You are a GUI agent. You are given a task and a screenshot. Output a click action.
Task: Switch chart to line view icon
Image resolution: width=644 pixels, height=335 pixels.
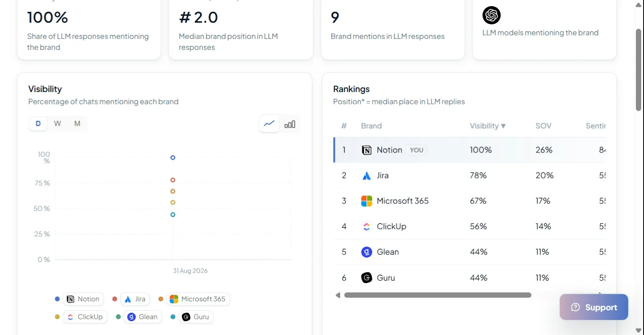coord(269,124)
